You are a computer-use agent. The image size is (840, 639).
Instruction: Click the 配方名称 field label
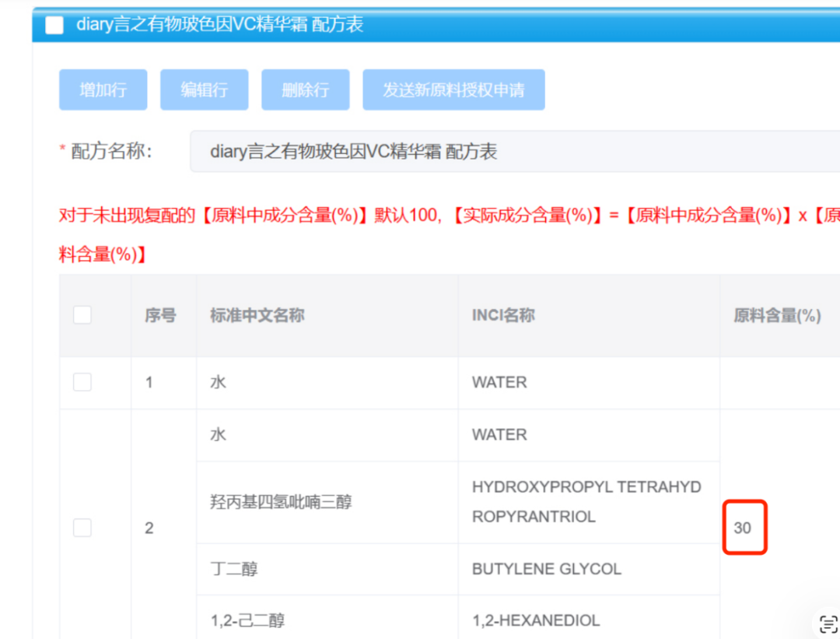pos(111,151)
